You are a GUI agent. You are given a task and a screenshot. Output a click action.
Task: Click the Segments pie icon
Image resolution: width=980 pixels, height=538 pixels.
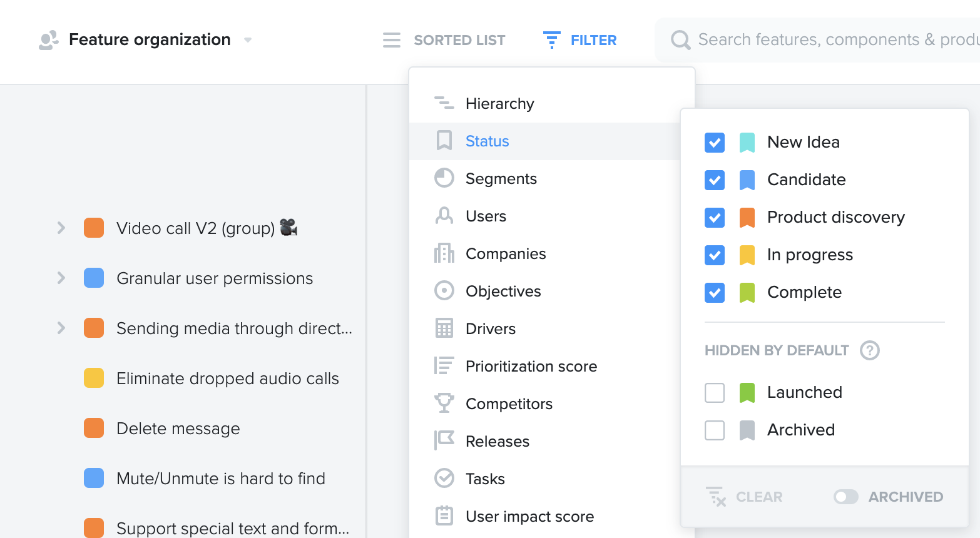[x=444, y=178]
